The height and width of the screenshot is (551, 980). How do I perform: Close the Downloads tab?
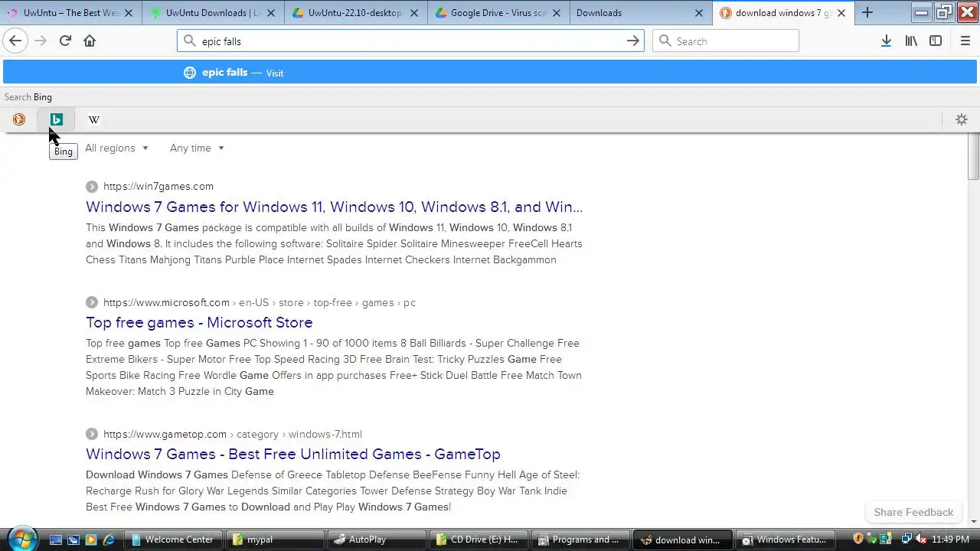pyautogui.click(x=699, y=13)
